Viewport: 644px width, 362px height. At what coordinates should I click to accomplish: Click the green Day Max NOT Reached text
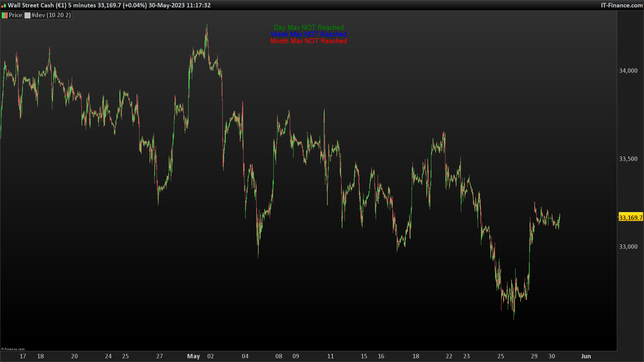[309, 27]
